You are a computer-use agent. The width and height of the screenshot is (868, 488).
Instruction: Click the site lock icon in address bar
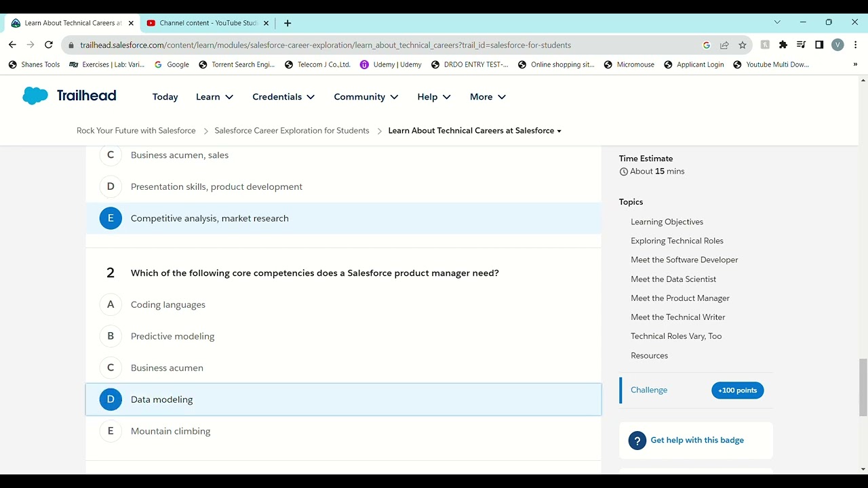tap(71, 45)
